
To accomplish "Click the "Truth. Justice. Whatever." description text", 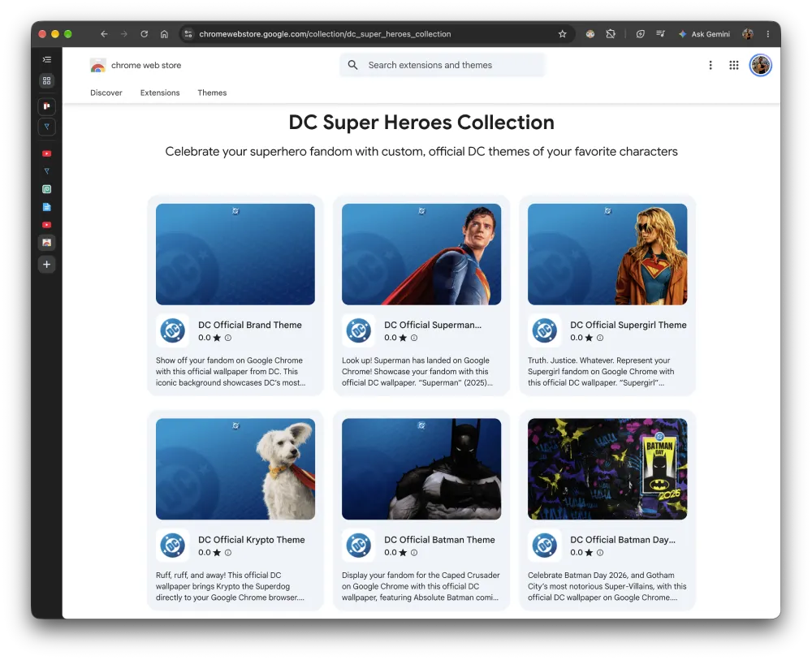I will click(x=601, y=372).
